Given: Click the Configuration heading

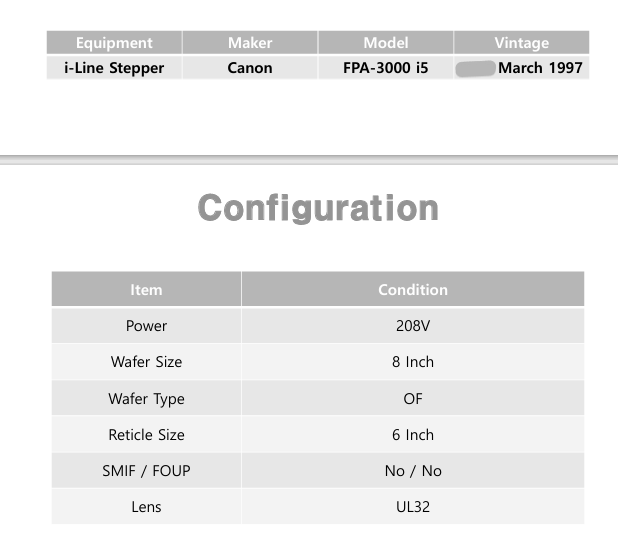Looking at the screenshot, I should 318,208.
